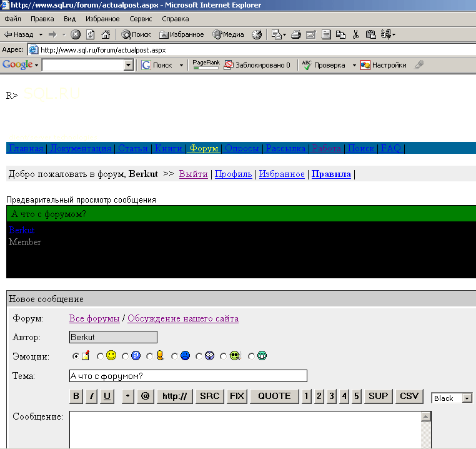476x449 pixels.
Task: Click the PageRank indicator bar
Action: pos(206,66)
